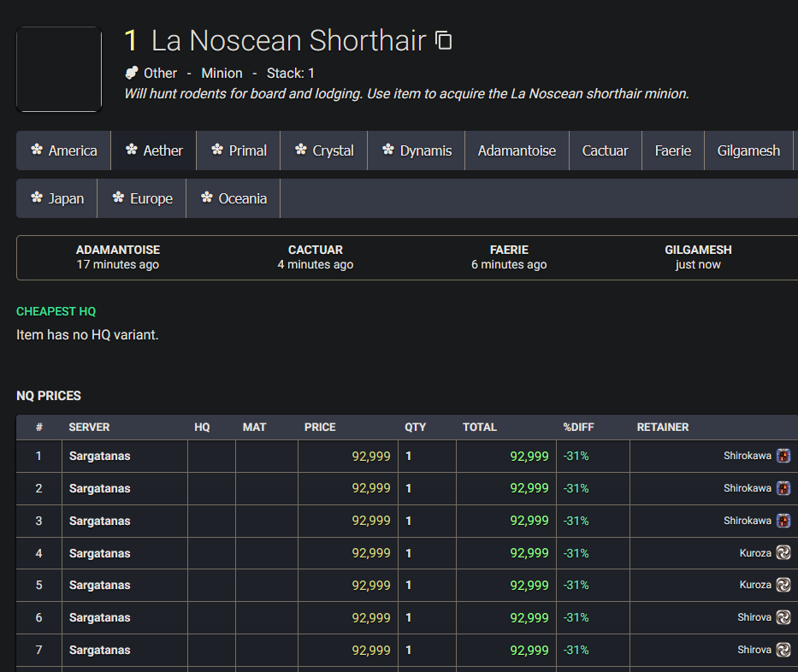The width and height of the screenshot is (798, 672).
Task: Switch to the Crystal data center tab
Action: (323, 150)
